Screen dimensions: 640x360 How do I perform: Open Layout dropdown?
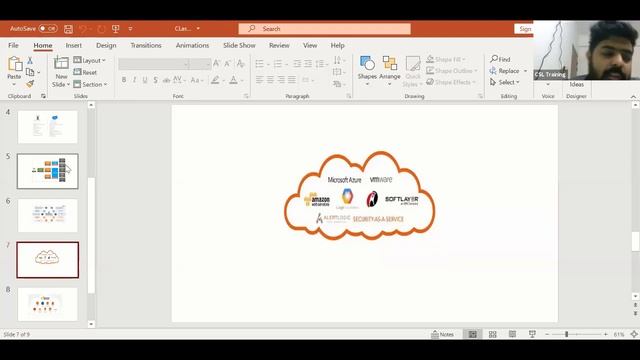(89, 60)
